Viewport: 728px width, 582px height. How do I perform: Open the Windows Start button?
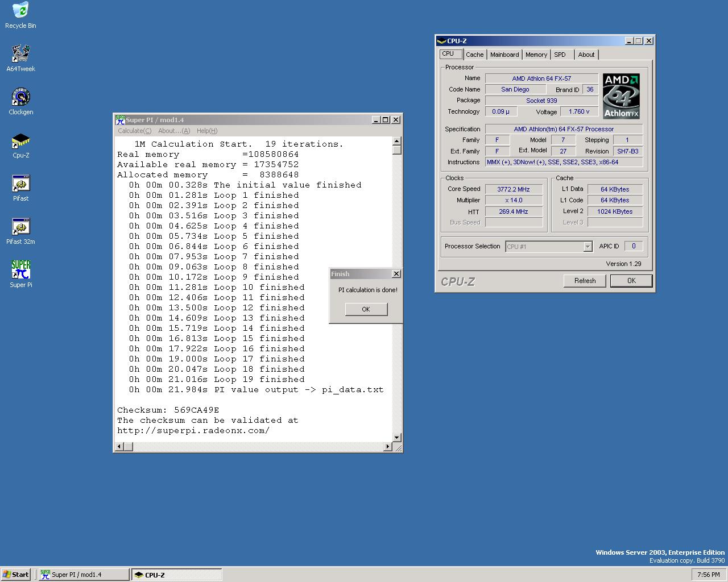tap(16, 575)
